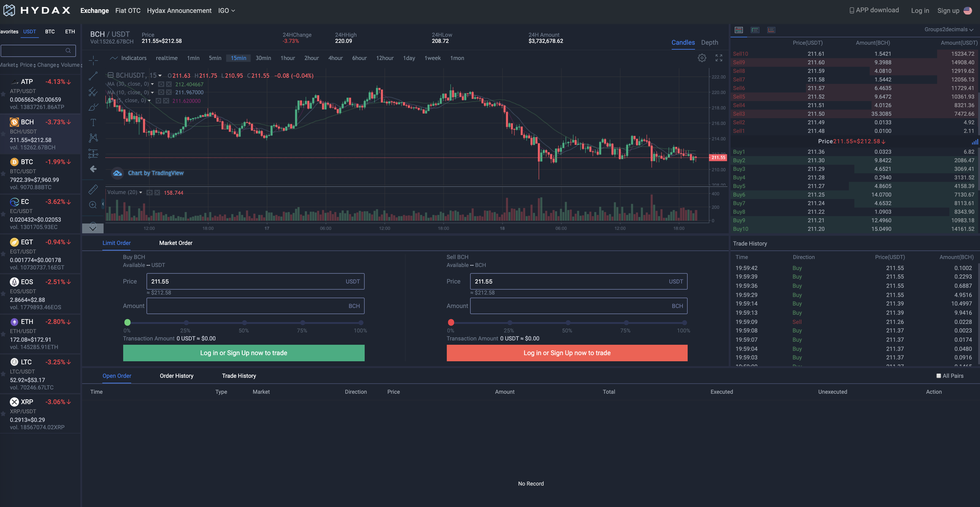
Task: Favorite the EGT/USDT pair star
Action: [3, 254]
